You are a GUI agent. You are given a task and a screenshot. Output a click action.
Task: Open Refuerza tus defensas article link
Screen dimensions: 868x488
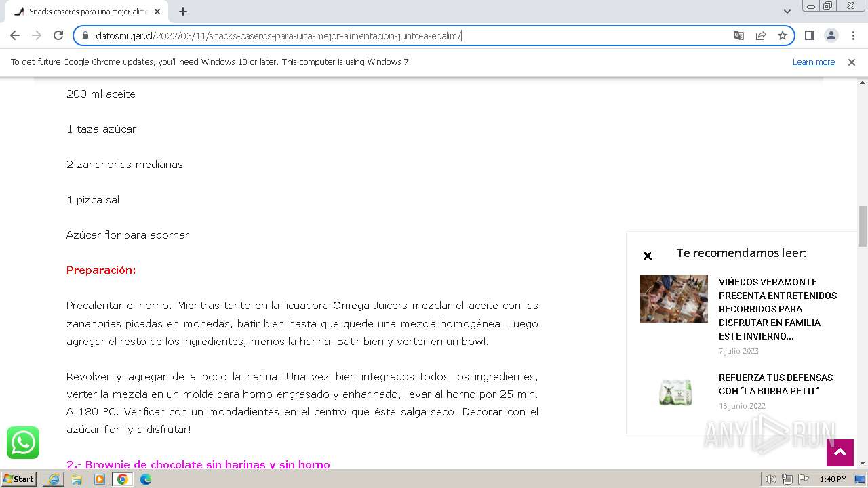[x=776, y=384]
